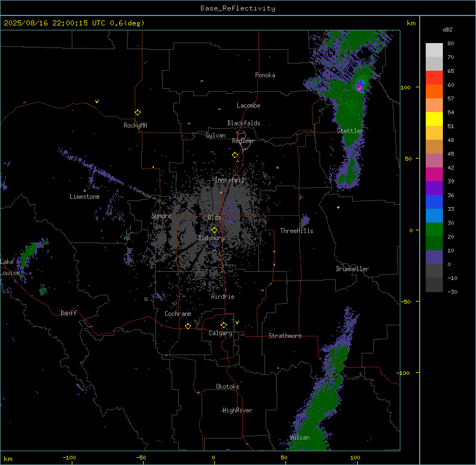Click the Strathmore town label
The height and width of the screenshot is (465, 476).
point(285,336)
